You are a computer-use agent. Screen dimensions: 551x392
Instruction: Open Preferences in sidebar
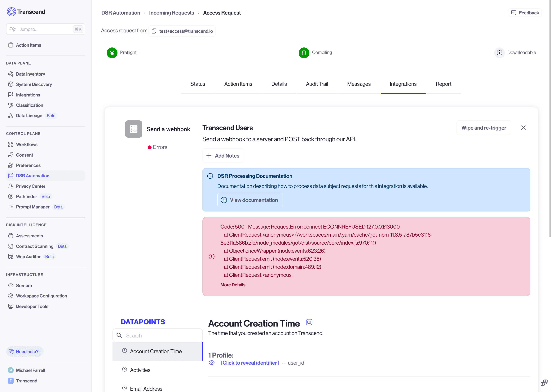coord(28,165)
